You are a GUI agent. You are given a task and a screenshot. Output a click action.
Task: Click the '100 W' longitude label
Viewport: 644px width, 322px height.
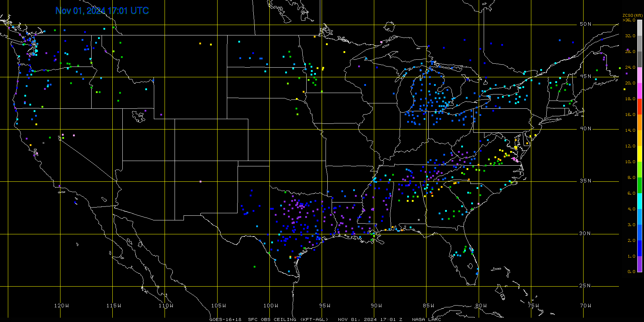pyautogui.click(x=271, y=306)
